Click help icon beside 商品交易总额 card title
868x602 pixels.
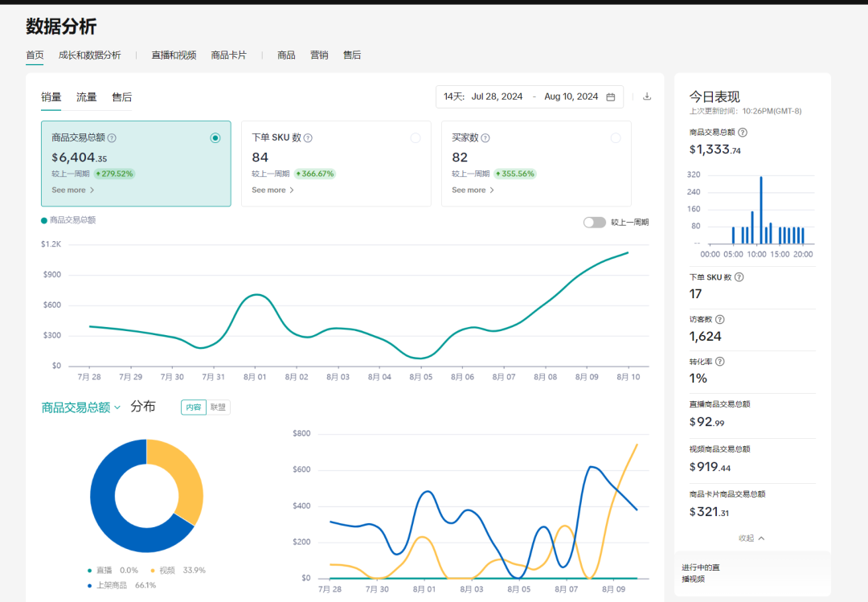112,138
